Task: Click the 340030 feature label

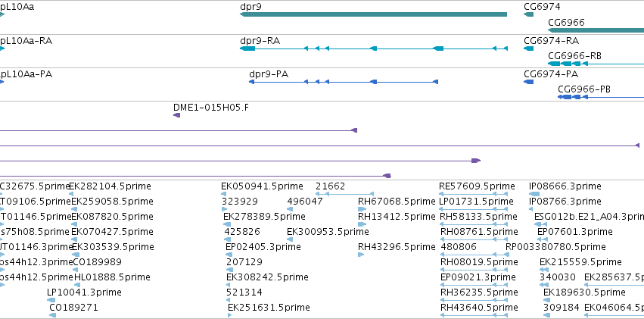Action: coord(558,277)
